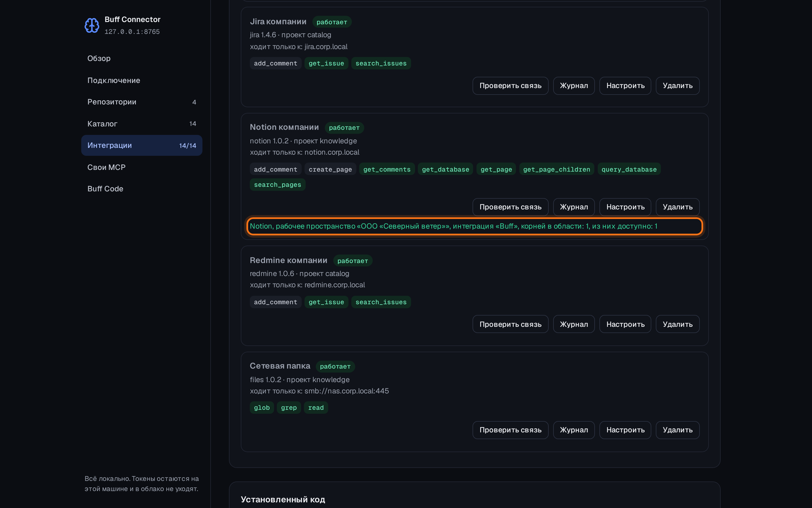
Task: Click Проверить связь for Сетевая папка
Action: coord(510,430)
